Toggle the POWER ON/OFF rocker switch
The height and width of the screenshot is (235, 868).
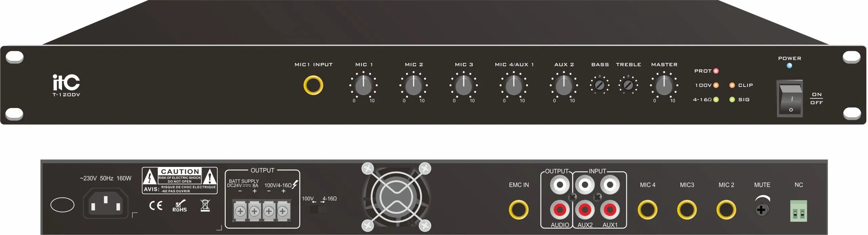click(790, 99)
